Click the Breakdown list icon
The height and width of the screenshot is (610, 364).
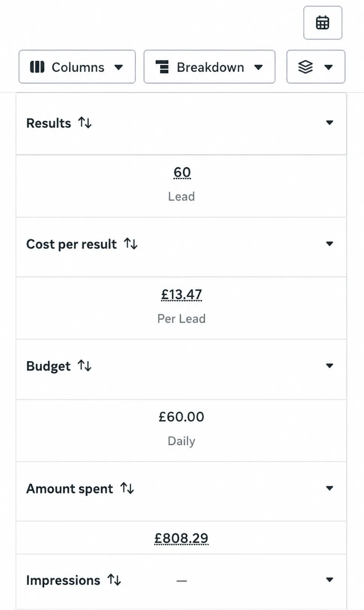tap(162, 67)
